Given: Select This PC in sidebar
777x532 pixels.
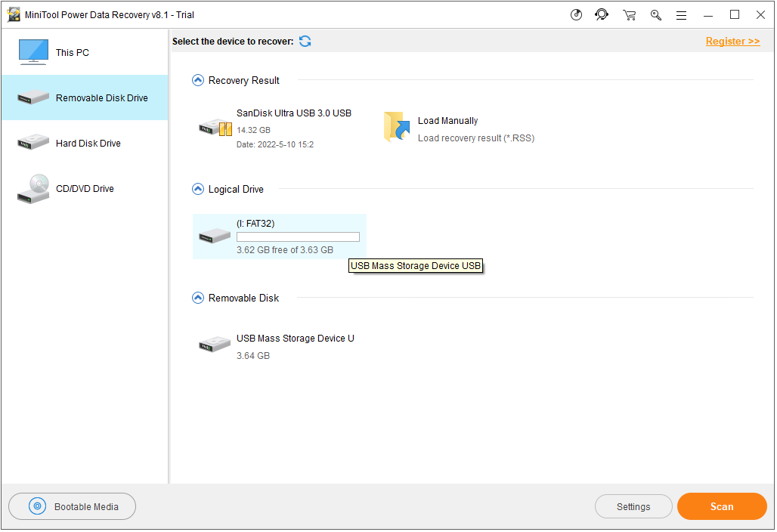Looking at the screenshot, I should click(85, 52).
